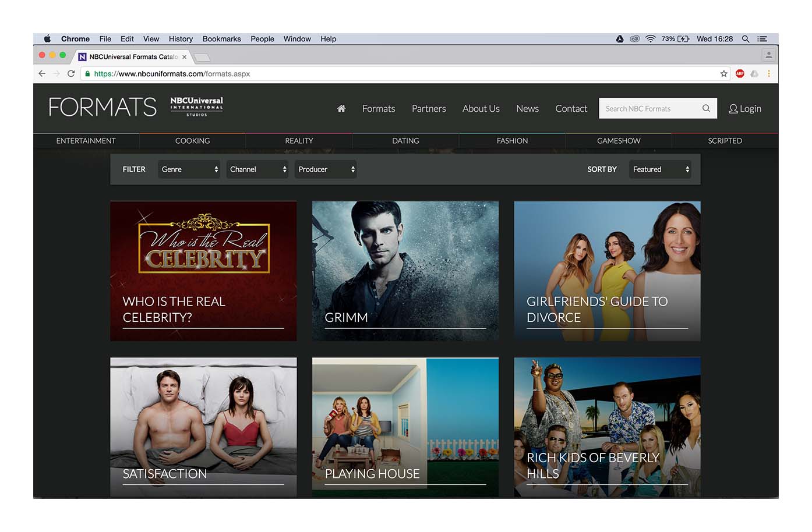
Task: Click the NBCUniversal International Studios logo
Action: click(196, 107)
